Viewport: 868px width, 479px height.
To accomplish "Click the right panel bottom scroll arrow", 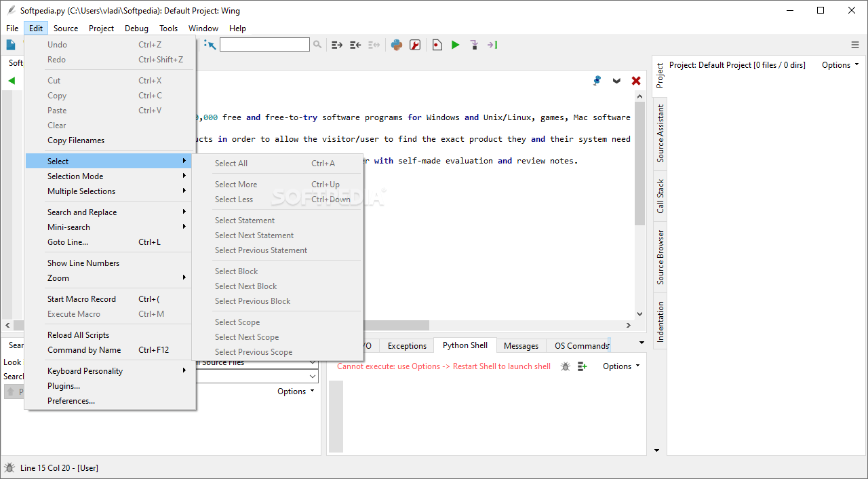I will coord(656,451).
